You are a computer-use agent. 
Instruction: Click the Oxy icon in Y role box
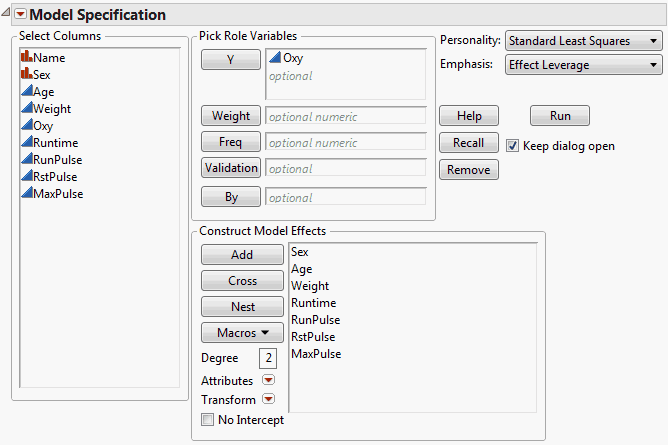(x=276, y=59)
